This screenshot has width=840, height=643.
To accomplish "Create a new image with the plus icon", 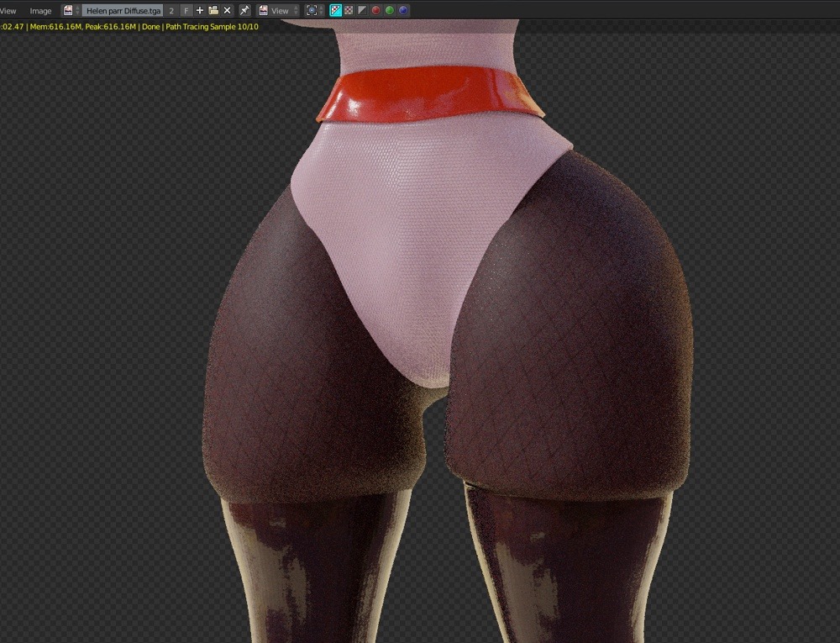I will 200,10.
